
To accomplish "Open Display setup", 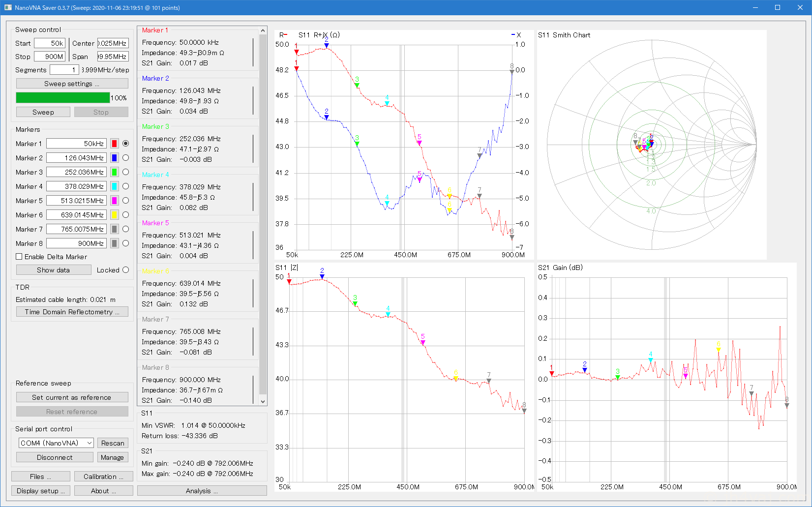I will [40, 491].
